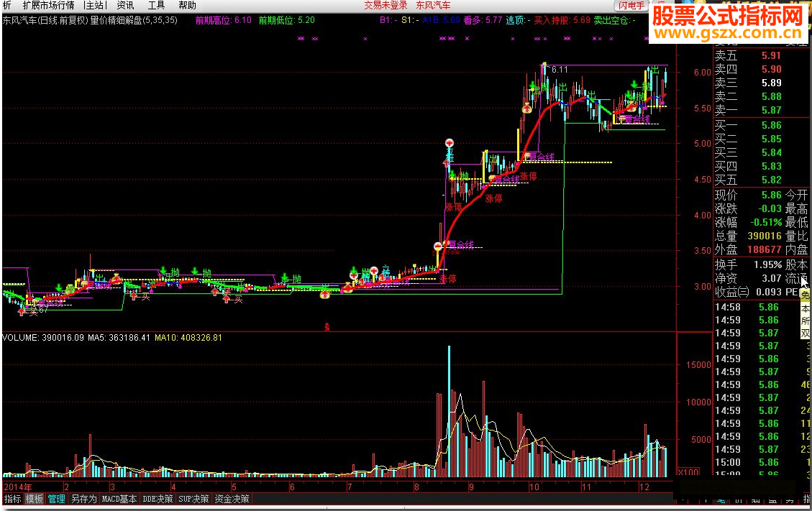
Task: Switch to the DDE决策 indicator template
Action: pos(158,499)
